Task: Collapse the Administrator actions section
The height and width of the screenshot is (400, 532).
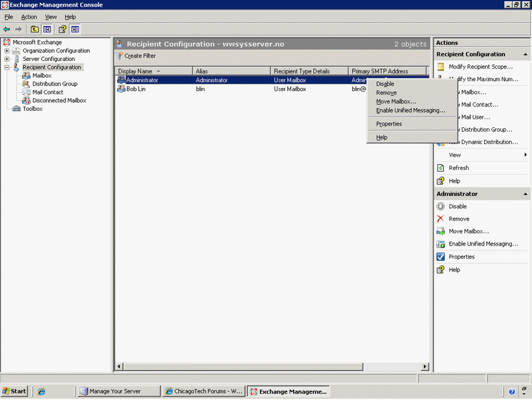Action: pyautogui.click(x=525, y=194)
